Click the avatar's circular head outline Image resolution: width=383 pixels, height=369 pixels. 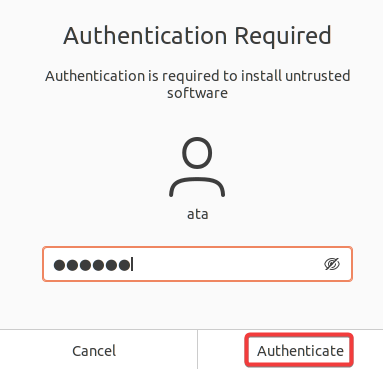coord(197,153)
